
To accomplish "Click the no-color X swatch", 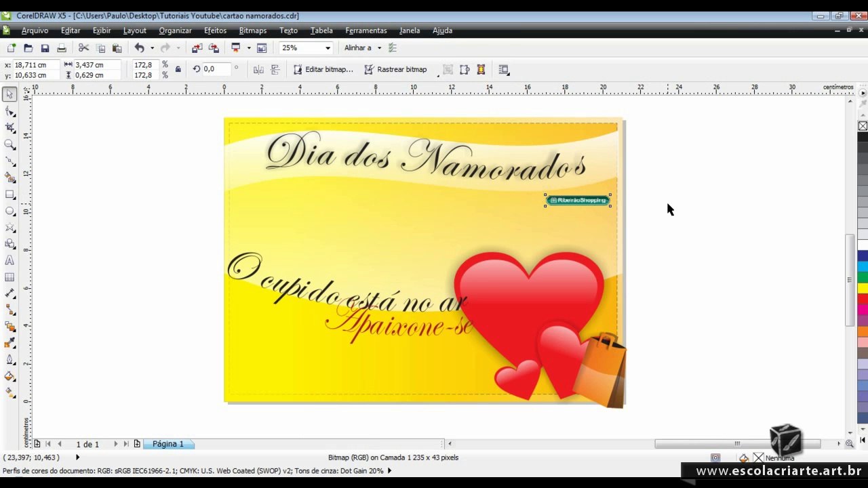I will [863, 126].
